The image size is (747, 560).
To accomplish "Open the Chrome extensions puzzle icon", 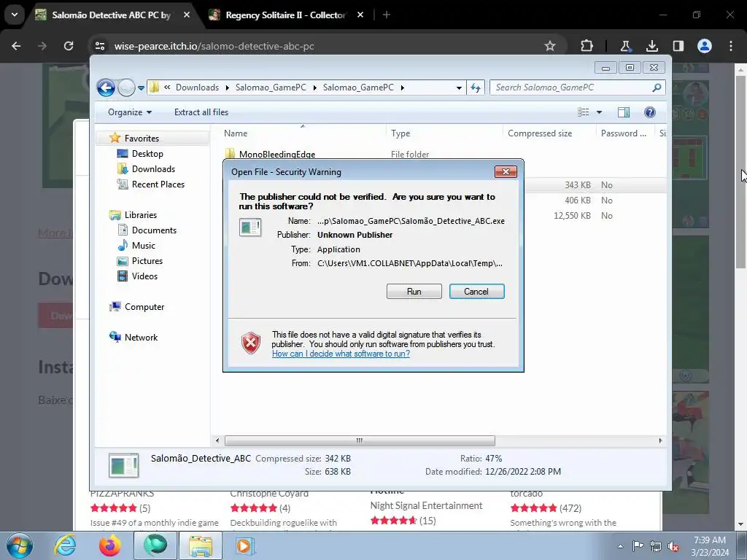I will 587,46.
